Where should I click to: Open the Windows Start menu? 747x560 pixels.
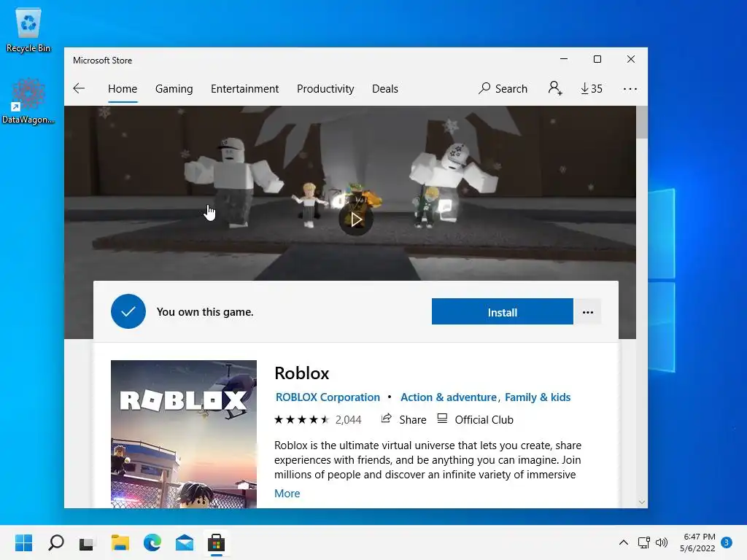[x=24, y=542]
